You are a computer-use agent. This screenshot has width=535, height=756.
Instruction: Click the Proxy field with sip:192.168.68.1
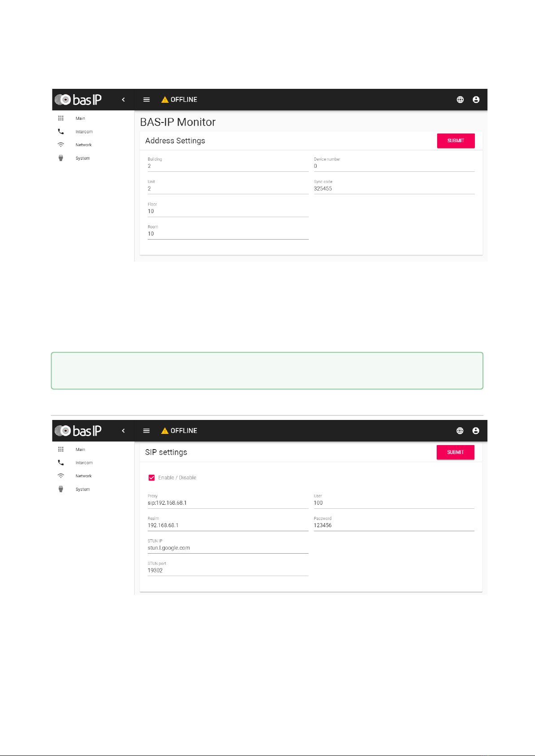coord(228,503)
